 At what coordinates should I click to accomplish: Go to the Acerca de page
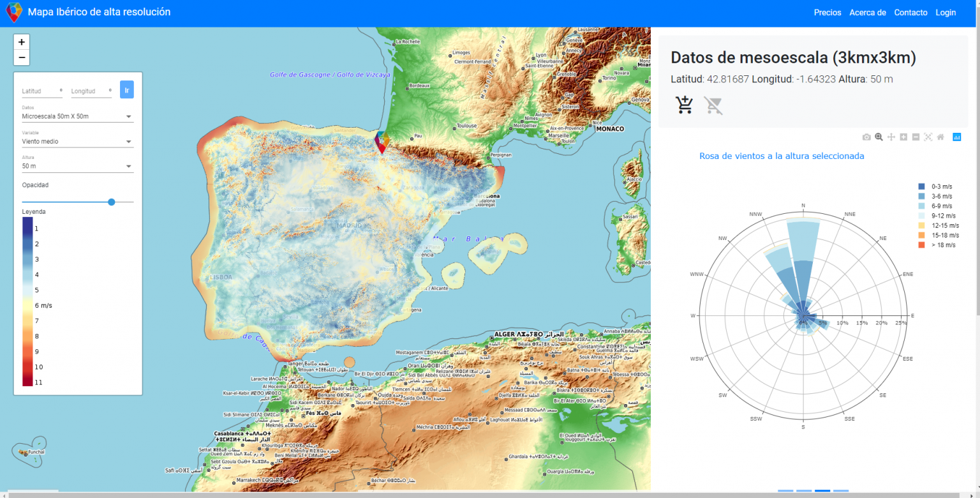[x=868, y=13]
